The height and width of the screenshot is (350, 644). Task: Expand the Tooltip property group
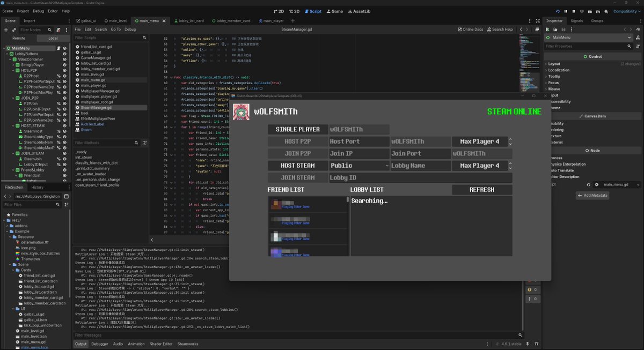tap(554, 77)
